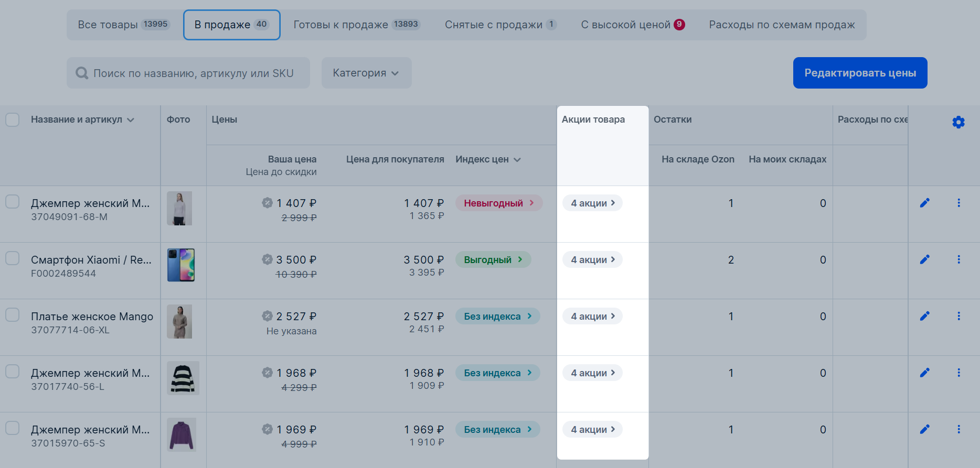
Task: Click the Редактировать цены button
Action: pos(860,73)
